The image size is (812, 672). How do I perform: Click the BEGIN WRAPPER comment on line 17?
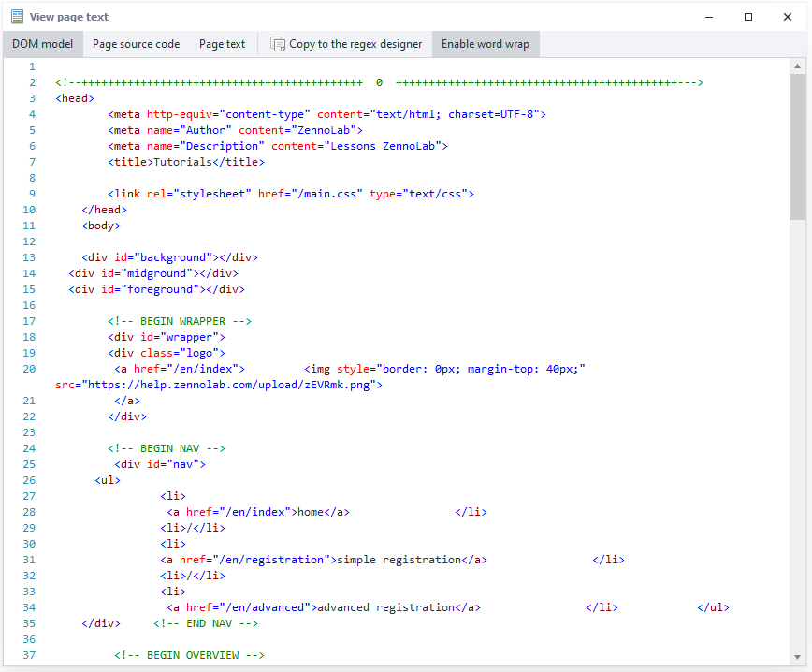point(178,320)
